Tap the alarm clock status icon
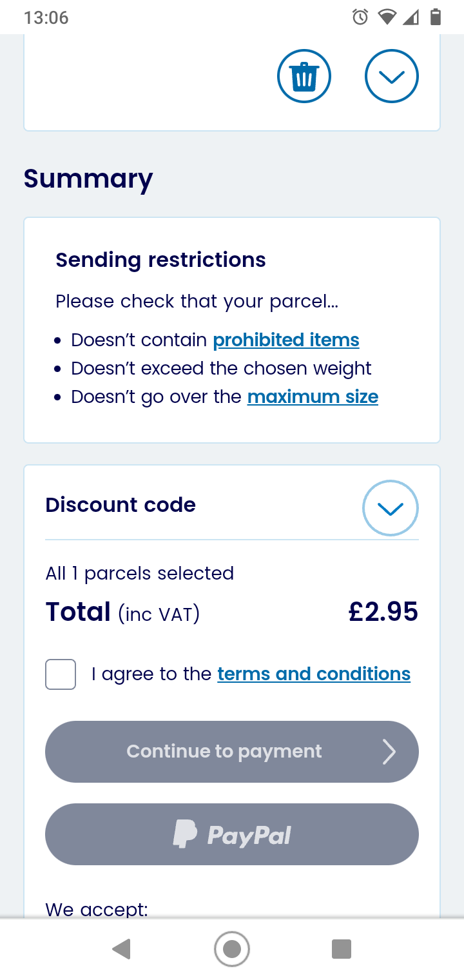Image resolution: width=464 pixels, height=980 pixels. click(x=360, y=17)
